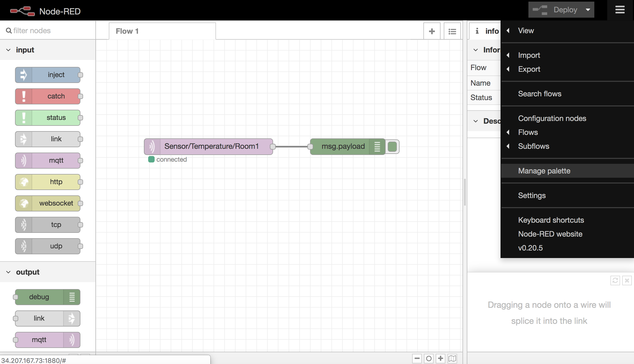The width and height of the screenshot is (634, 364).
Task: Select the catch node in palette
Action: (x=48, y=96)
